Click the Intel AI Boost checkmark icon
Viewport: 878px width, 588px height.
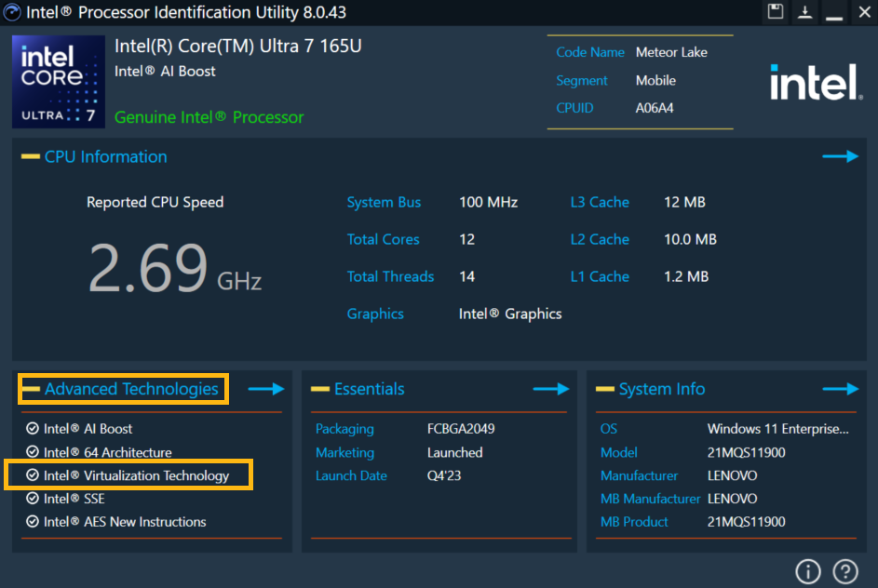point(33,429)
